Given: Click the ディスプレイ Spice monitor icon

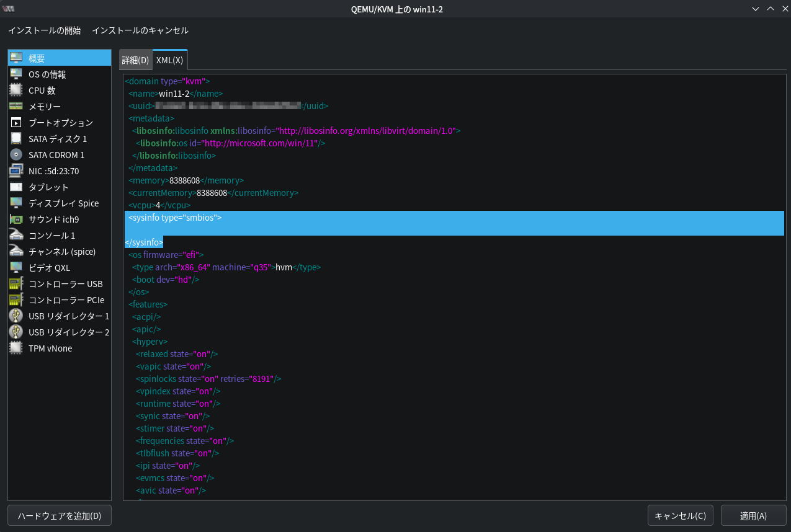Looking at the screenshot, I should click(x=16, y=203).
